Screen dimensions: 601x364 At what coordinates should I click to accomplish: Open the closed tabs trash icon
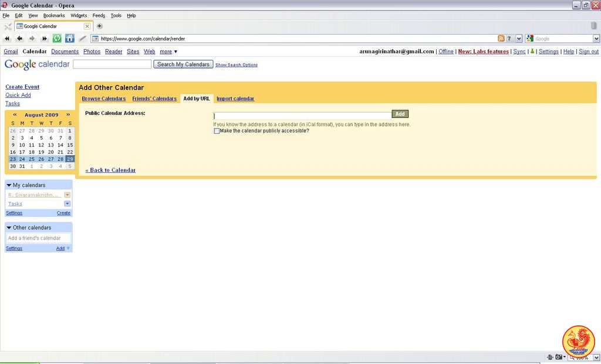click(x=593, y=26)
